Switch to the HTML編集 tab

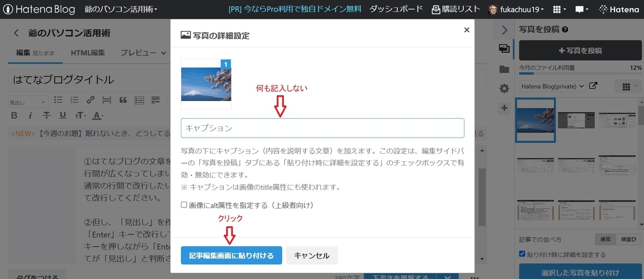[x=87, y=53]
